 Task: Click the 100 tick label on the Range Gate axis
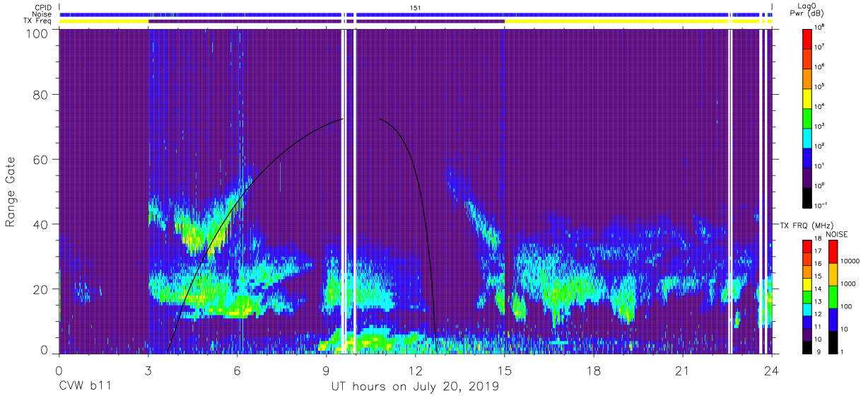38,33
